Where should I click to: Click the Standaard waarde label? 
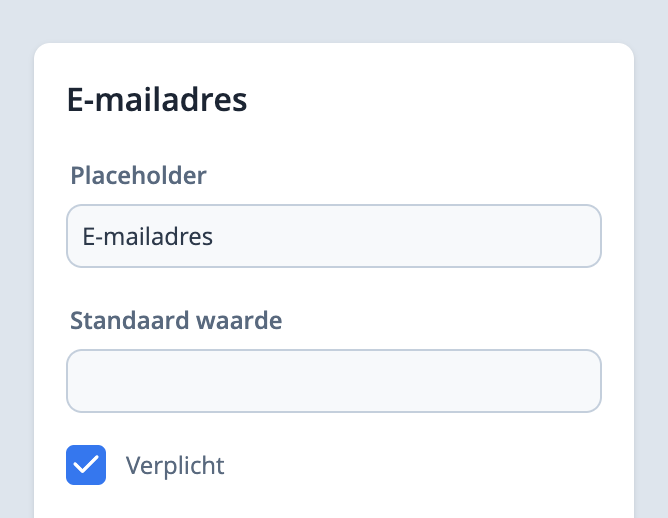pyautogui.click(x=176, y=321)
